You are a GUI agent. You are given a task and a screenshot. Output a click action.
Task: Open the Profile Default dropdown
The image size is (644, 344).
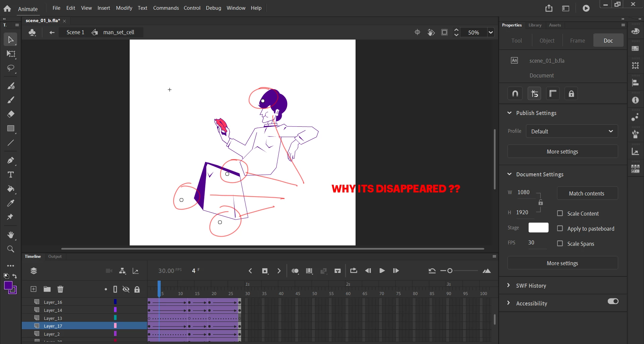click(x=572, y=131)
